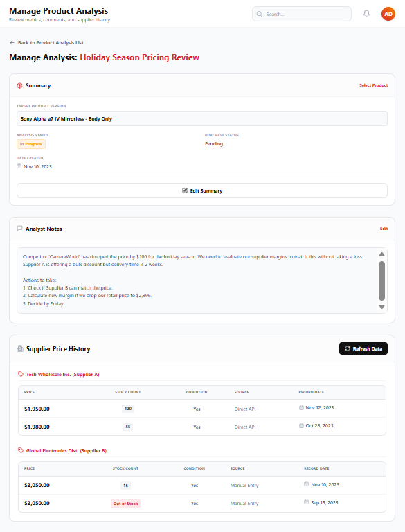The height and width of the screenshot is (532, 405).
Task: Click Direct API in the Nov 12 row
Action: (245, 409)
